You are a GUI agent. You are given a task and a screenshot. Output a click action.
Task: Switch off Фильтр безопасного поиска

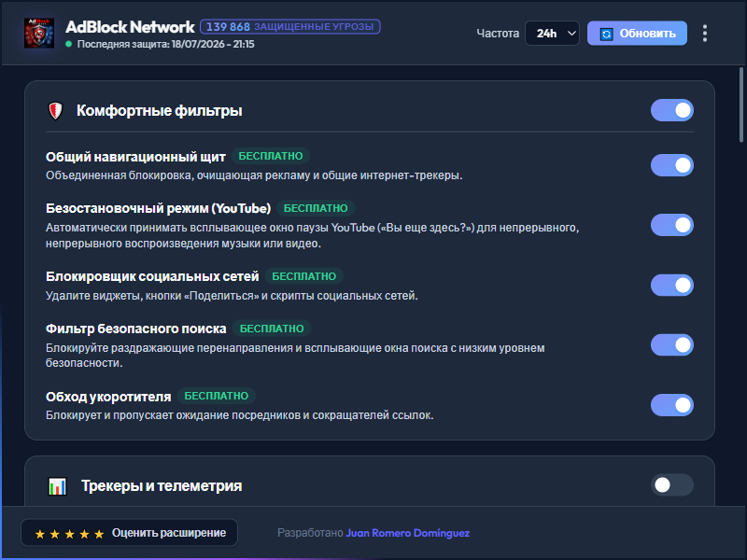[x=671, y=344]
